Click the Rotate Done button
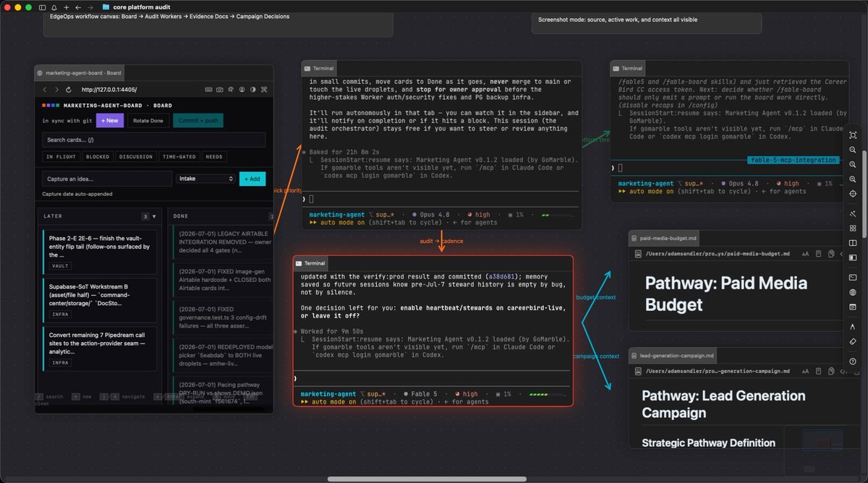The height and width of the screenshot is (483, 868). click(x=148, y=121)
